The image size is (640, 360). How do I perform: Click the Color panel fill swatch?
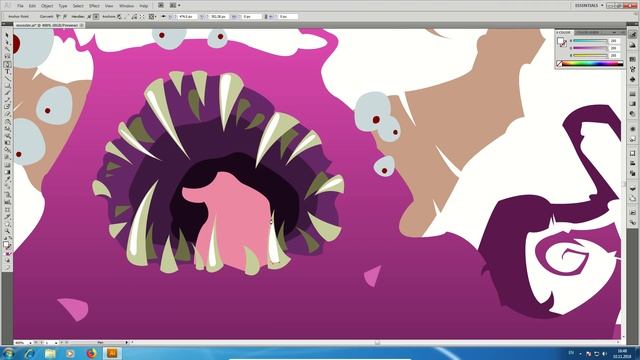point(560,40)
